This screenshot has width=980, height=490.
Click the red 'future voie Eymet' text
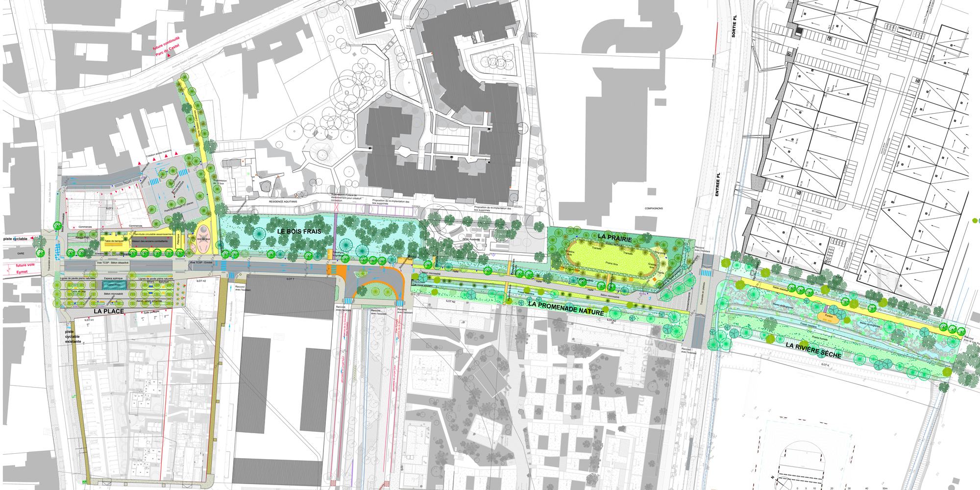24,268
